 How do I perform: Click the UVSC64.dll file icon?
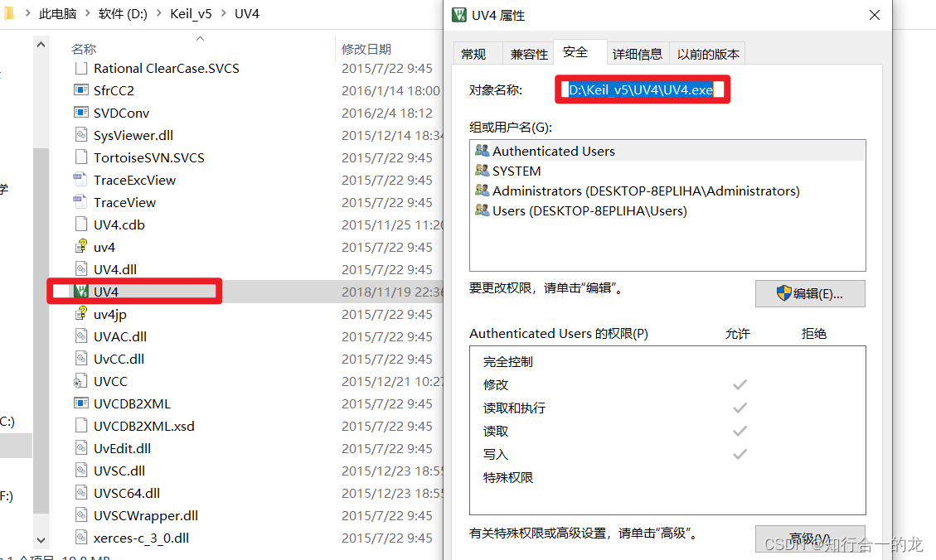81,493
